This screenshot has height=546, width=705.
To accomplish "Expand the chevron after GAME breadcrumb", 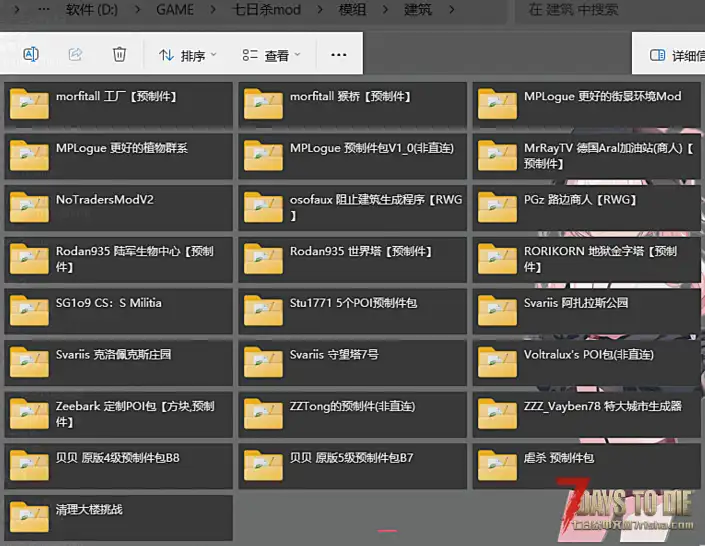I will pos(213,9).
